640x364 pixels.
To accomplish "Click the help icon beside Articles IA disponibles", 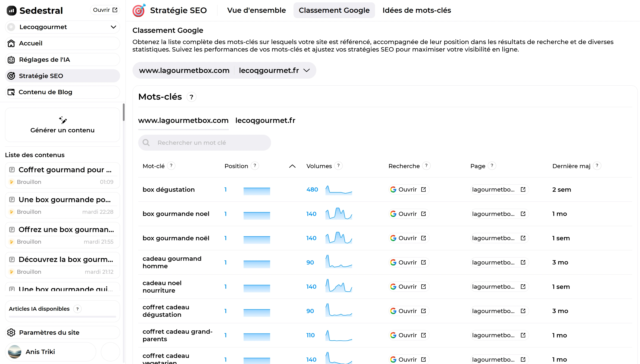I will click(x=78, y=309).
